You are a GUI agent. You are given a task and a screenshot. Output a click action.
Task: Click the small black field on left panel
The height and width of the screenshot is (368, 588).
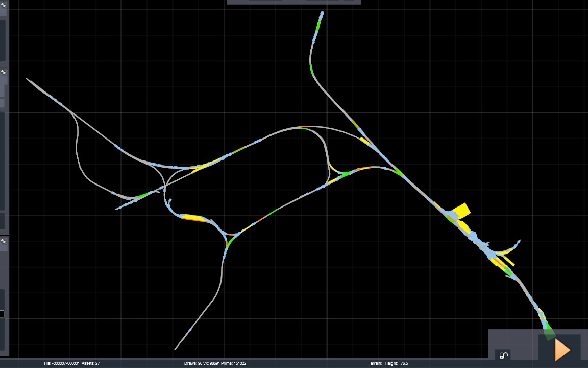coord(2,314)
